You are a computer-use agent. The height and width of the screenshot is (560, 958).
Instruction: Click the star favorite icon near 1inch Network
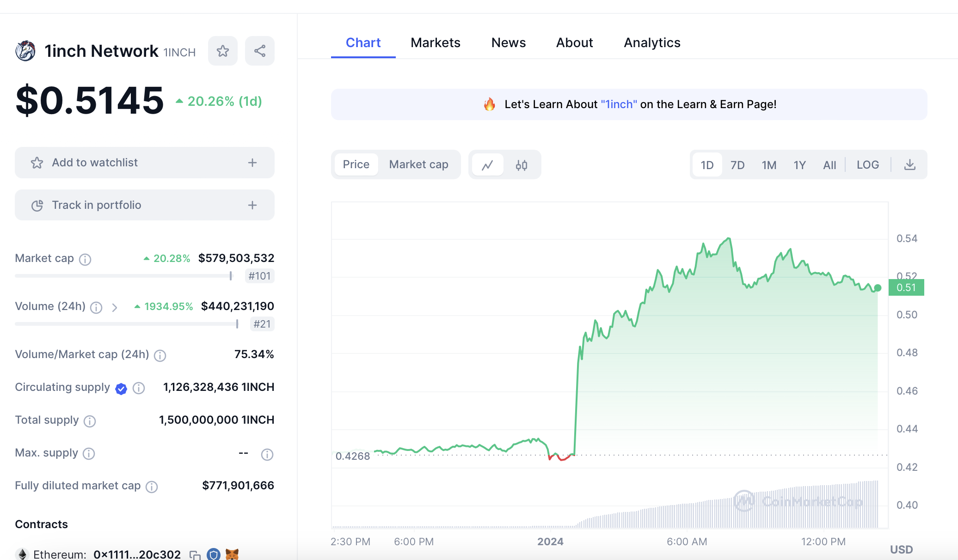point(223,51)
